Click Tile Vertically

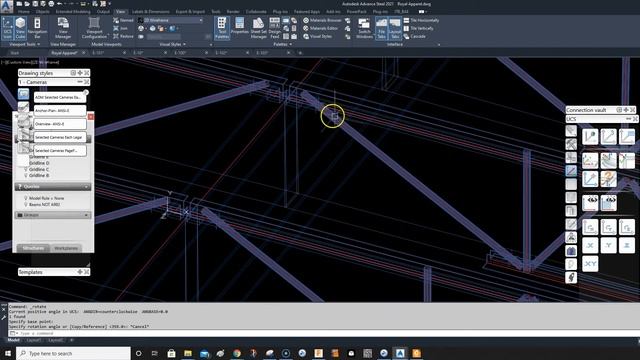click(418, 28)
